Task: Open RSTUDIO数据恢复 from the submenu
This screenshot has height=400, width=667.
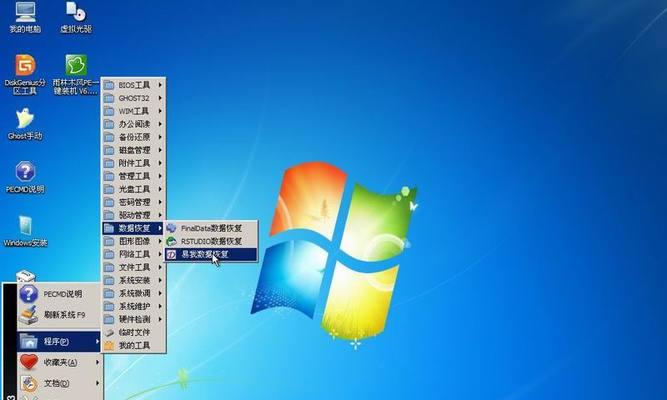Action: point(211,241)
